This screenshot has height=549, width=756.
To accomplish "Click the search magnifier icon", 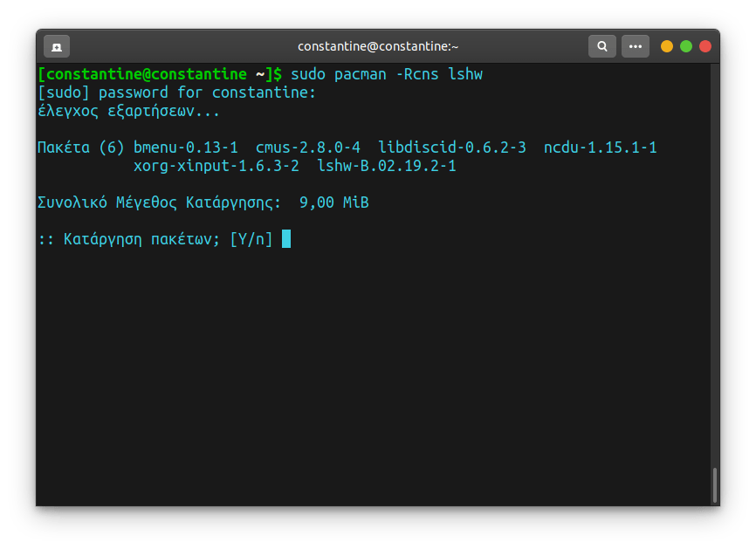I will click(x=601, y=46).
